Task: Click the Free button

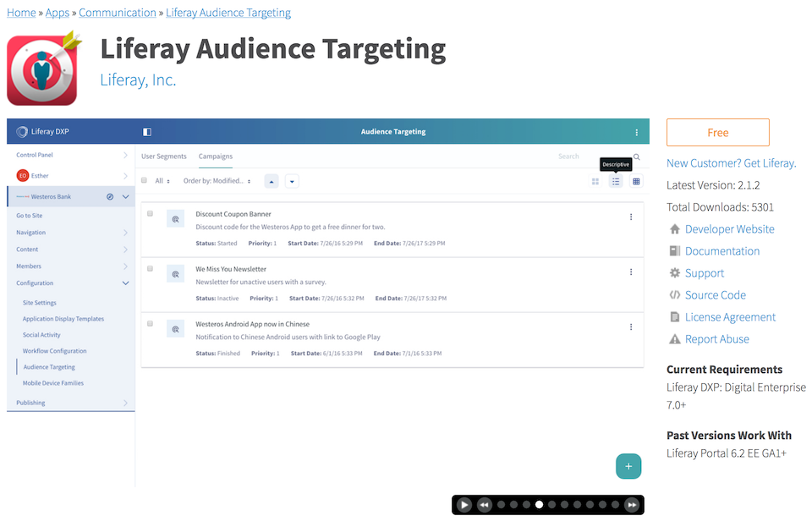Action: click(718, 133)
